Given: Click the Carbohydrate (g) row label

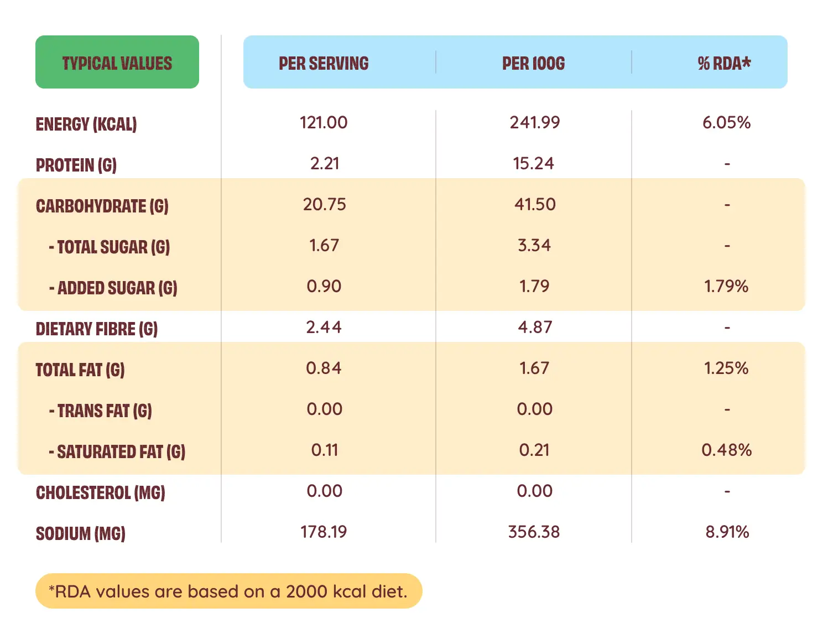Looking at the screenshot, I should [102, 206].
